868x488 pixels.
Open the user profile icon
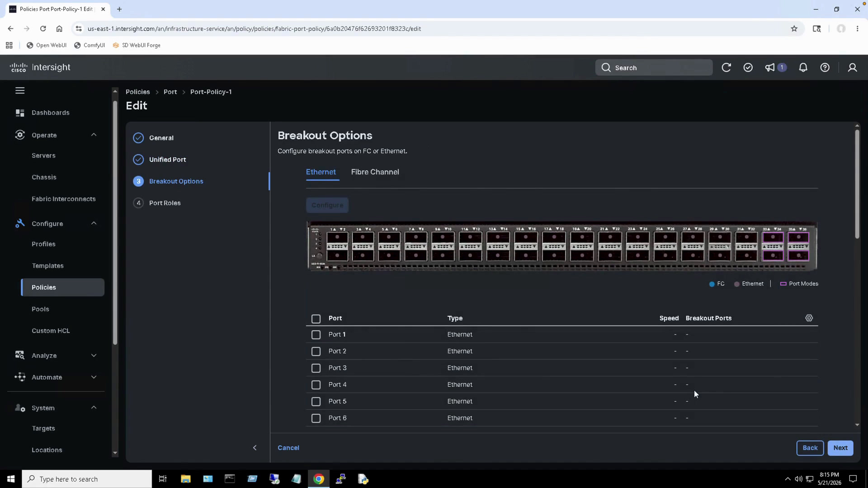point(853,68)
